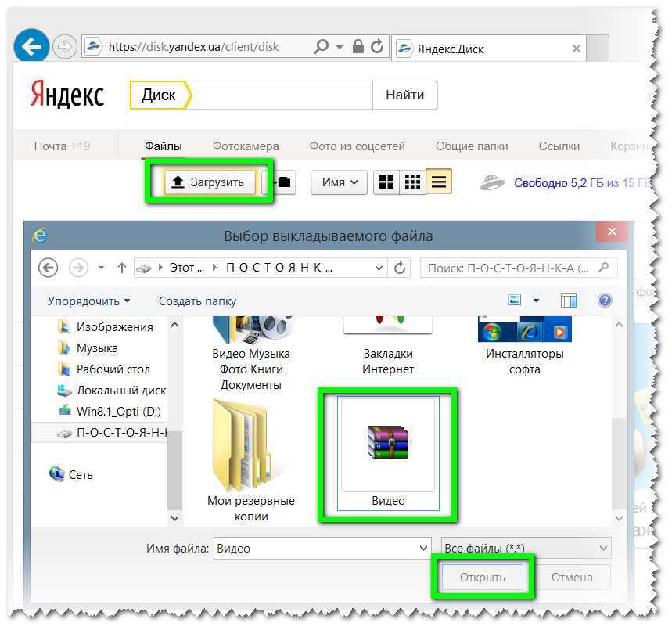Select the Инсталляторы софта folder

click(x=525, y=347)
